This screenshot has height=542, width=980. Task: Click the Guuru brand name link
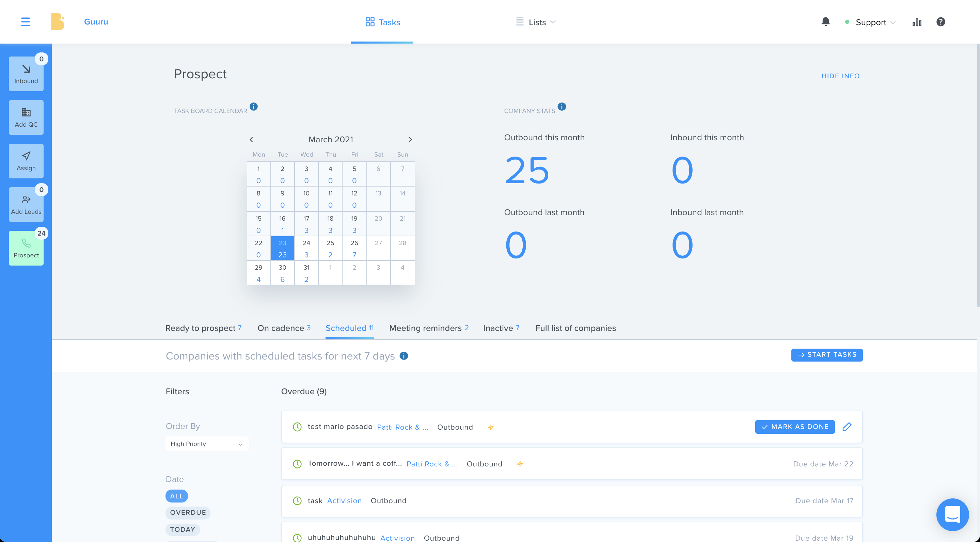coord(96,22)
